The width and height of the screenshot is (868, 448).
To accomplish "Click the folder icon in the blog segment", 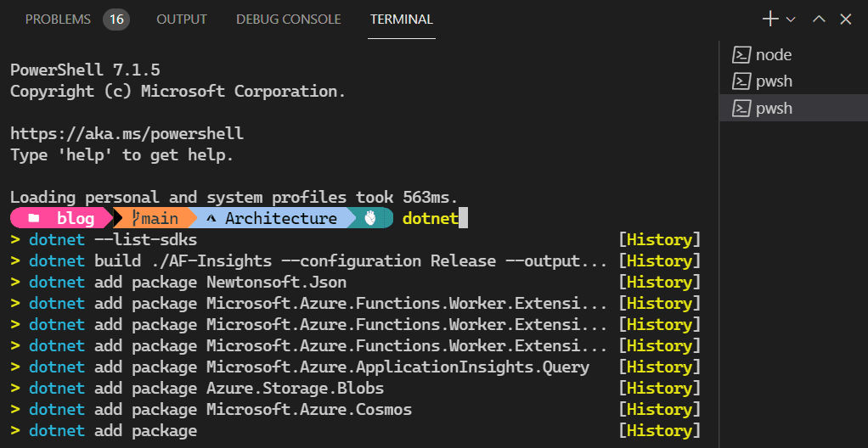I will (x=34, y=218).
